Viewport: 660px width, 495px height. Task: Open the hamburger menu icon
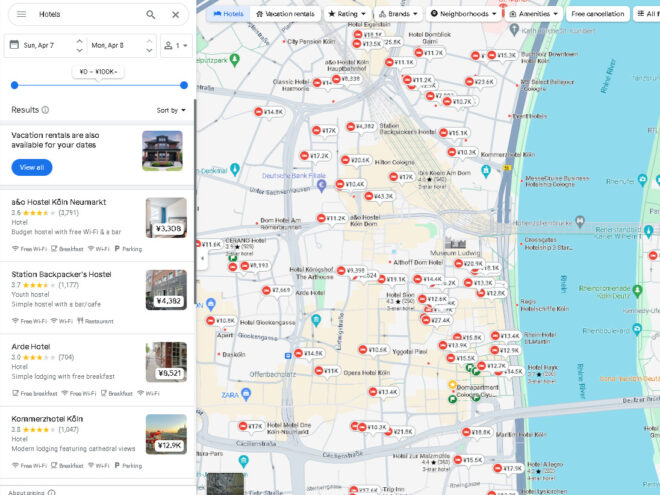click(21, 14)
